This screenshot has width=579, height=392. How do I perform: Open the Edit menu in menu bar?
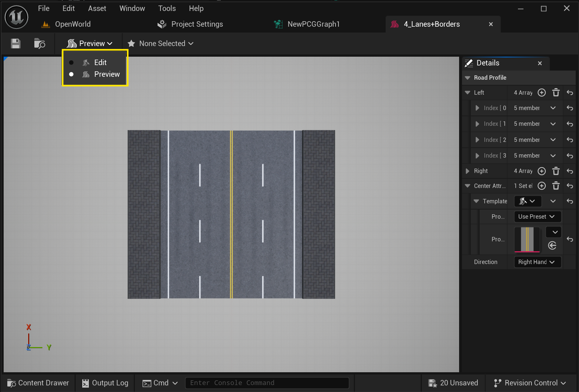pyautogui.click(x=68, y=8)
